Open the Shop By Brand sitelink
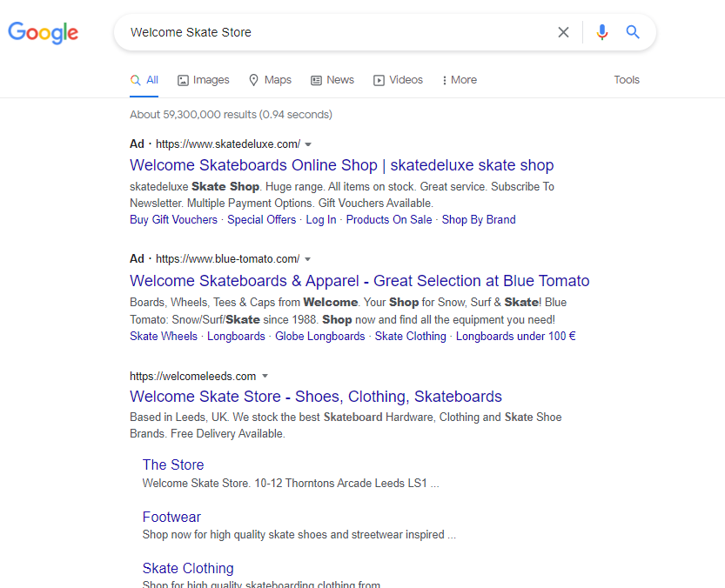Screen dimensions: 725x588 point(479,219)
